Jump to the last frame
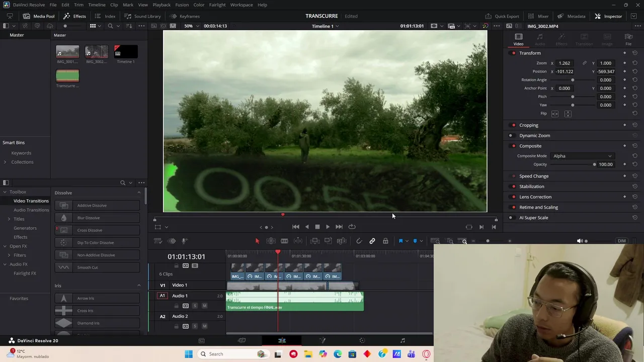 coord(339,227)
